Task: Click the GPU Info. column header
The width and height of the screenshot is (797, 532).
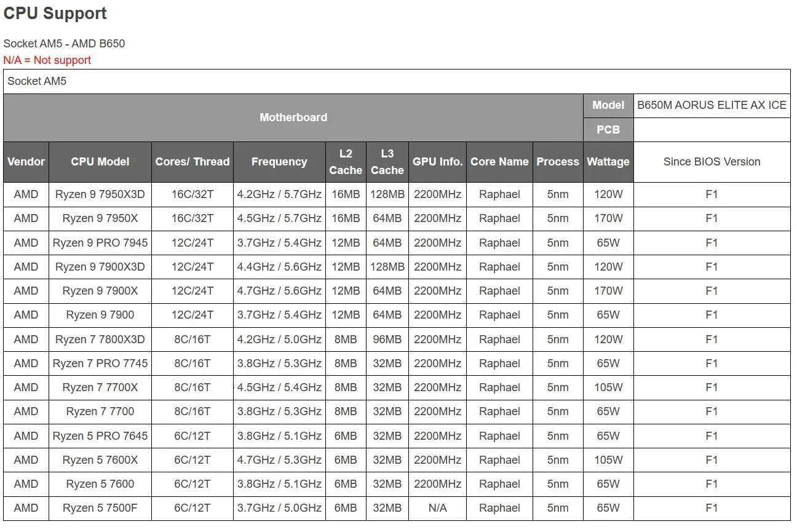Action: tap(437, 162)
